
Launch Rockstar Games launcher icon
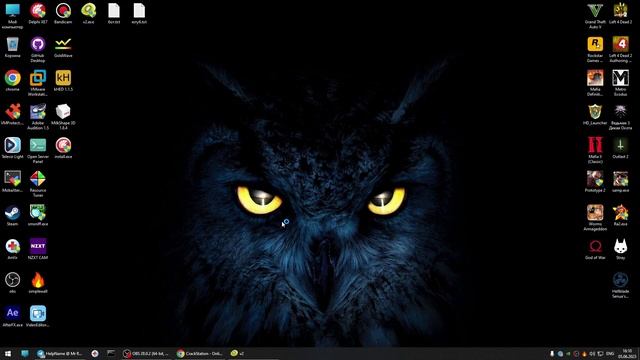click(595, 49)
